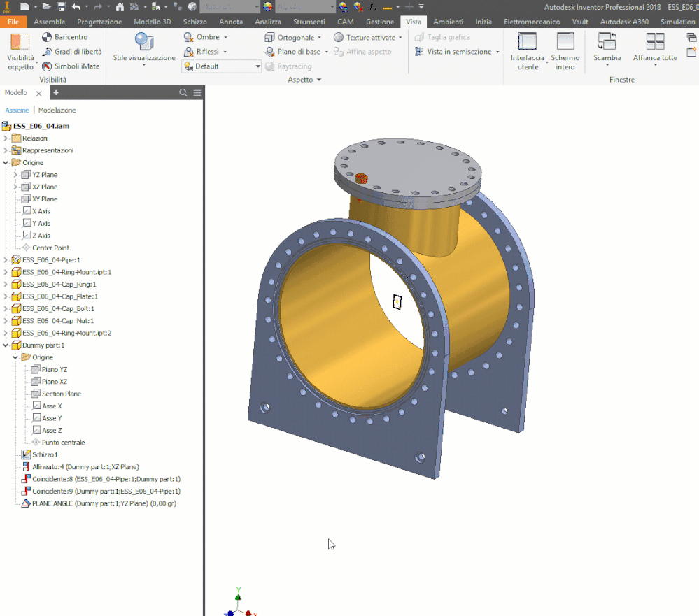Open the Strumenti ribbon tab
Screen dimensions: 699x616
point(309,22)
